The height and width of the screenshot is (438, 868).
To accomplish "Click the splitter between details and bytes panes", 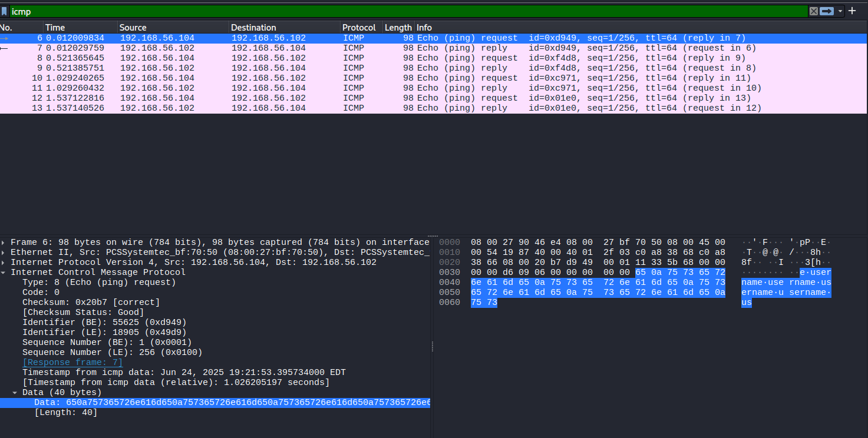I will pos(433,346).
